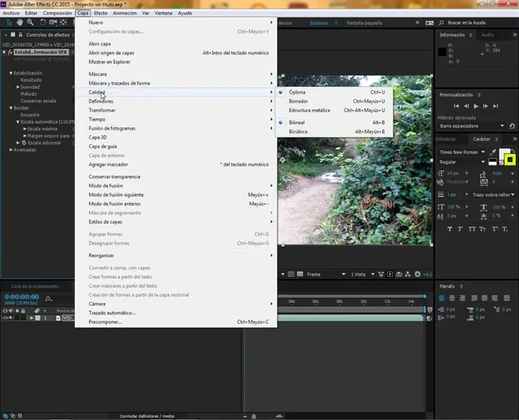The width and height of the screenshot is (519, 420).
Task: Select the Rotation tool in toolbar
Action: tap(42, 22)
